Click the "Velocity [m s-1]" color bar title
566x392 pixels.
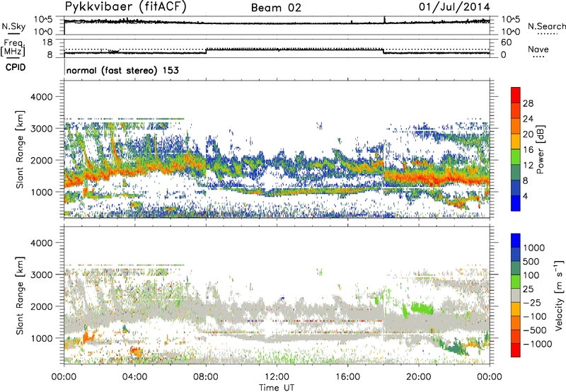[x=560, y=295]
